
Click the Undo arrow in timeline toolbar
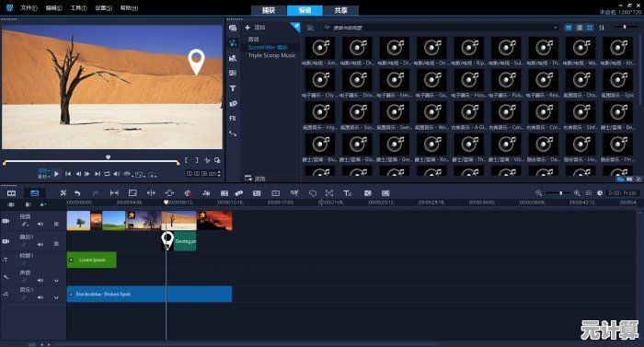(77, 192)
